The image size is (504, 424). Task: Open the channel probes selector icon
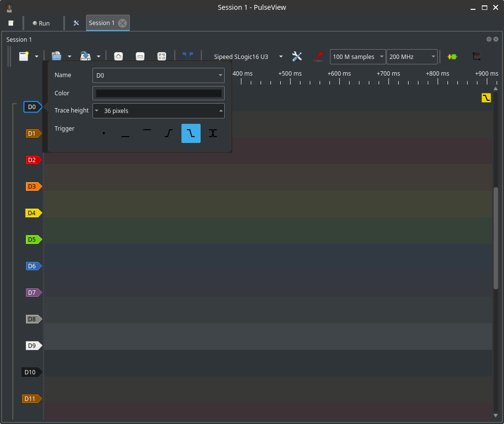tap(319, 57)
